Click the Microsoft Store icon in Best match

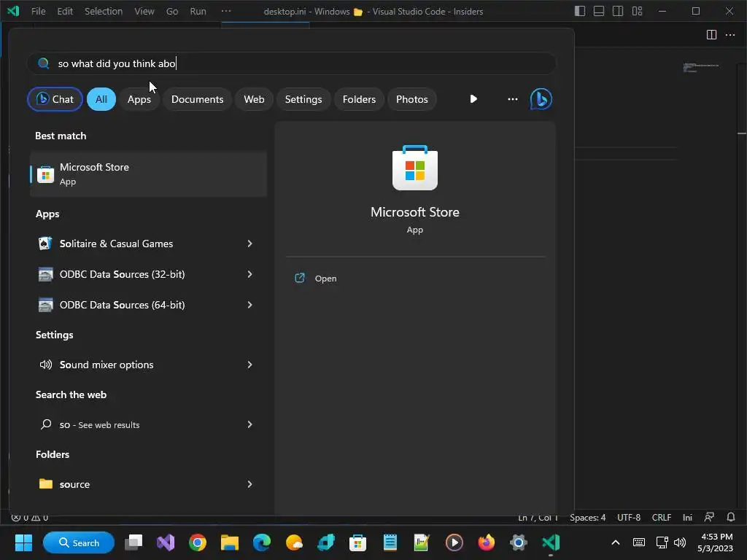[45, 175]
